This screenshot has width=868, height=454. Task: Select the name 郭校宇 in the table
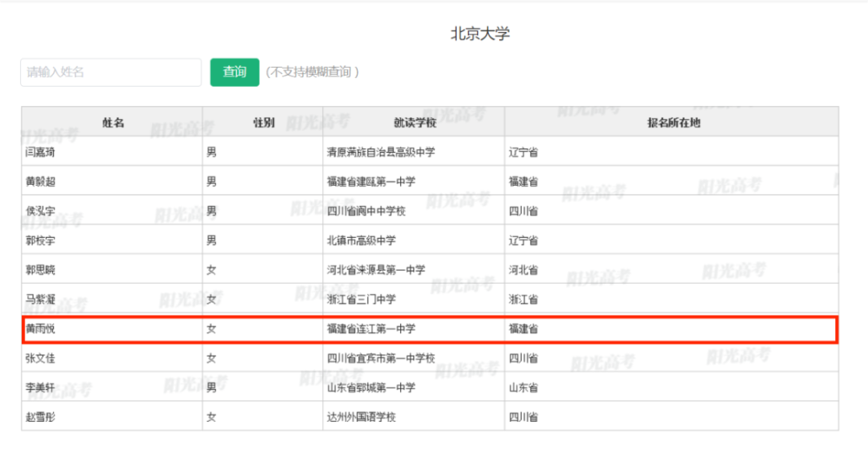pos(41,240)
